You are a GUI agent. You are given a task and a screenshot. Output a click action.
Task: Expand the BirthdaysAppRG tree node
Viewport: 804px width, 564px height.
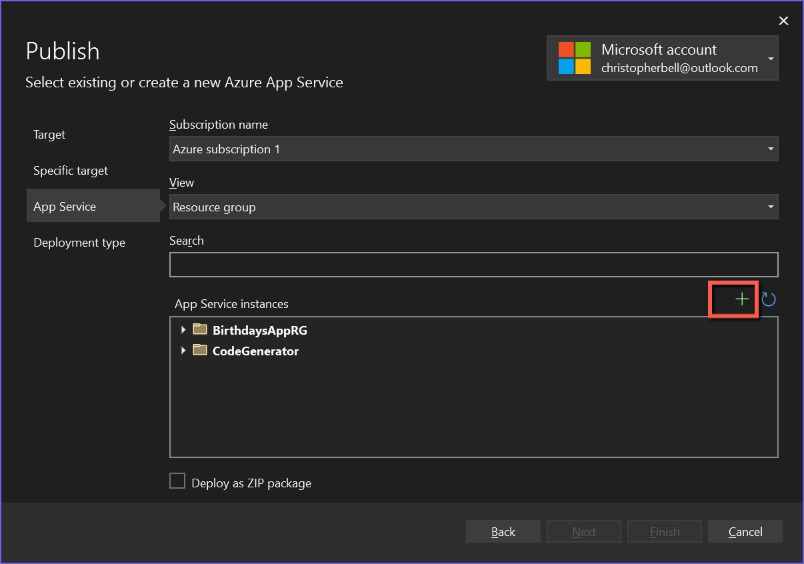[x=183, y=330]
